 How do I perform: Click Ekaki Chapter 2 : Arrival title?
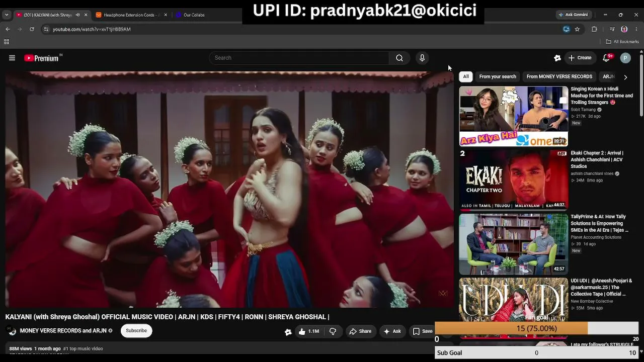coord(597,159)
